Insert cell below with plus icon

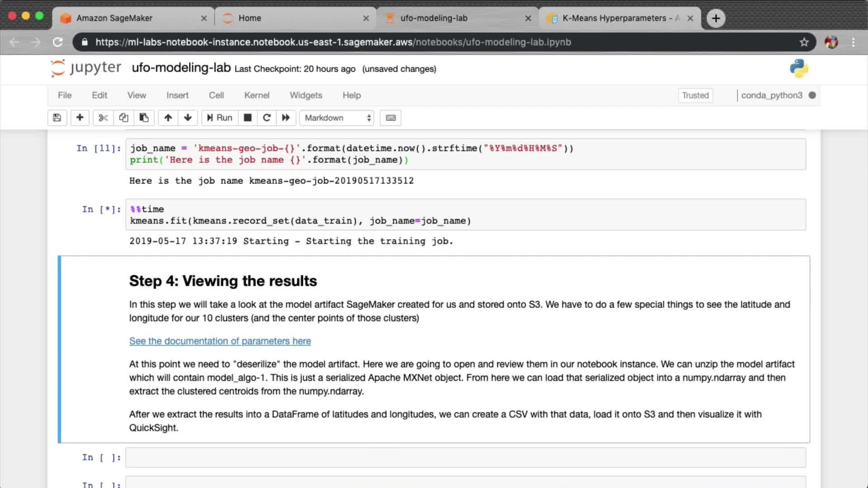pos(80,118)
